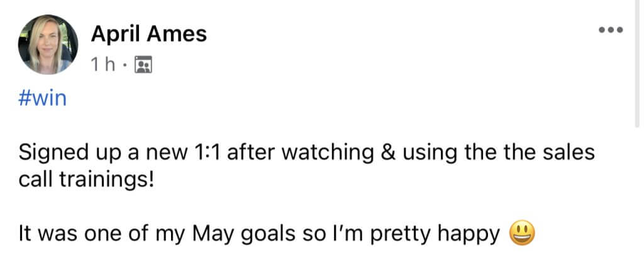Click the smiley face emoji
644x259 pixels.
pos(523,233)
